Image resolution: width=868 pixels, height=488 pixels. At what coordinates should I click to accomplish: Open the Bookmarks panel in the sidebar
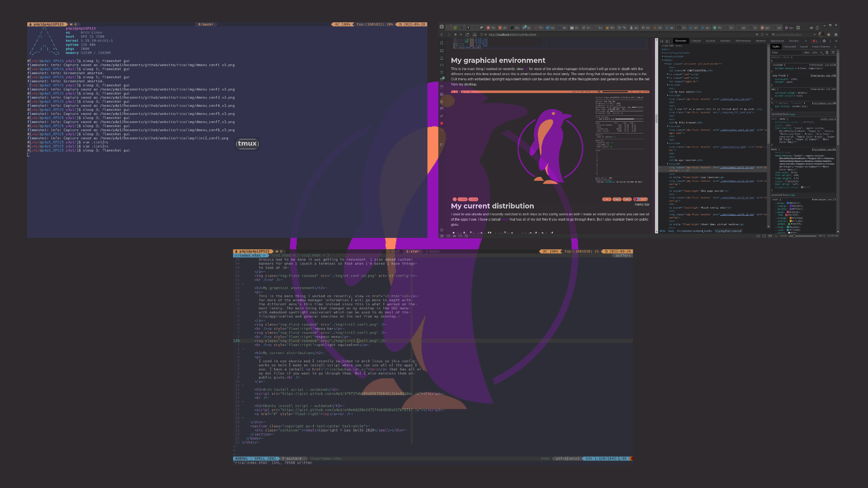pos(441,43)
